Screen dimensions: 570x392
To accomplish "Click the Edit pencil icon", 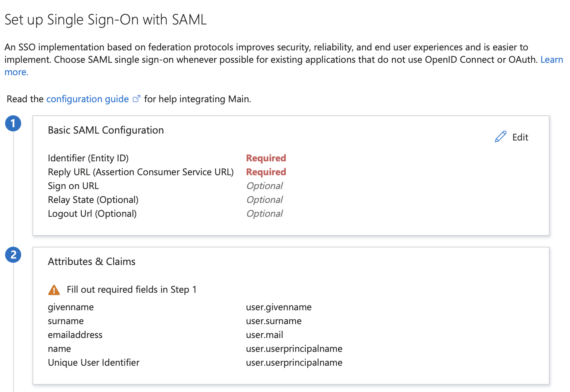I will 500,136.
